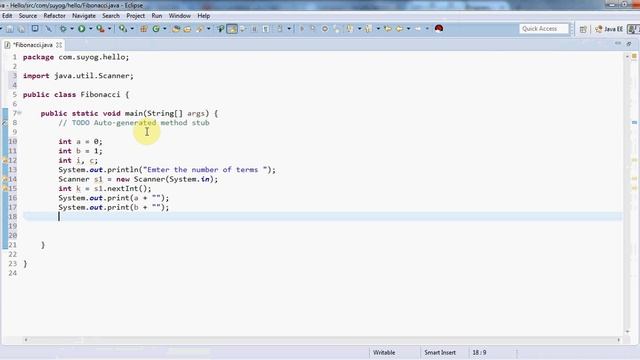
Task: Click on 'public class Fibonacci {' line
Action: 76,95
